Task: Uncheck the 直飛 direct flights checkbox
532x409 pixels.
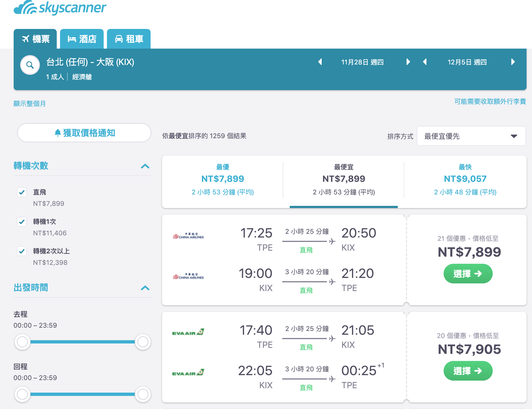Action: point(22,192)
